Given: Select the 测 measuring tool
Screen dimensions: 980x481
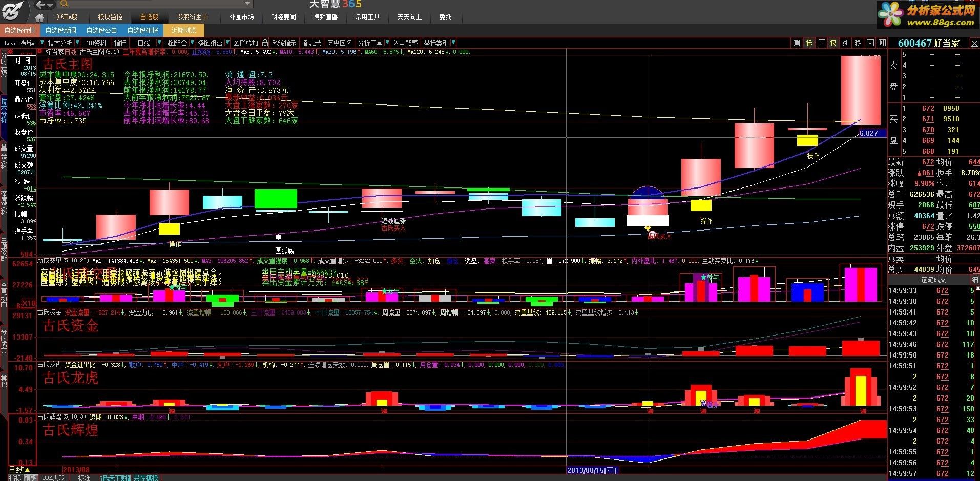Looking at the screenshot, I should click(x=797, y=43).
